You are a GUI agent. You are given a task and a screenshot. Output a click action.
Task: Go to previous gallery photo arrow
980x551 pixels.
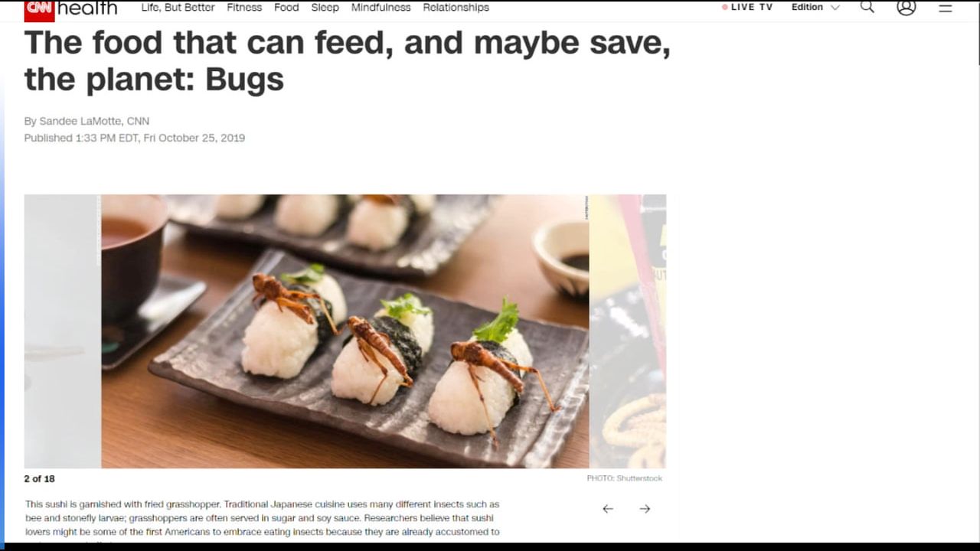click(608, 509)
